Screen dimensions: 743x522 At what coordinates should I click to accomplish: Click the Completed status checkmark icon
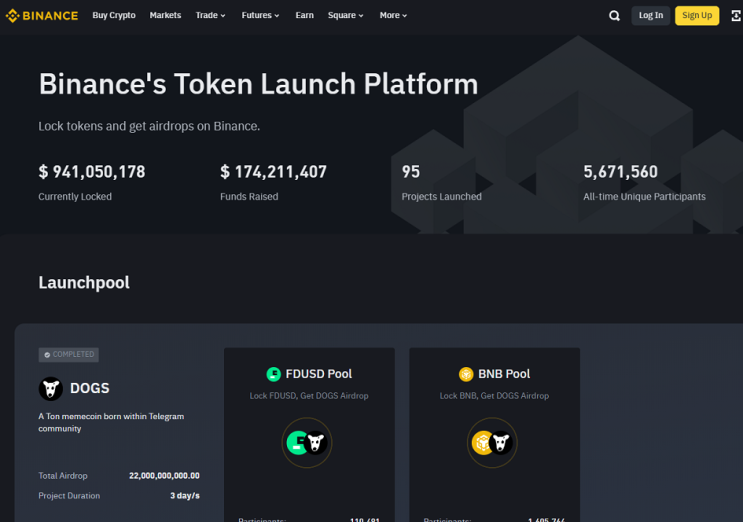coord(47,355)
